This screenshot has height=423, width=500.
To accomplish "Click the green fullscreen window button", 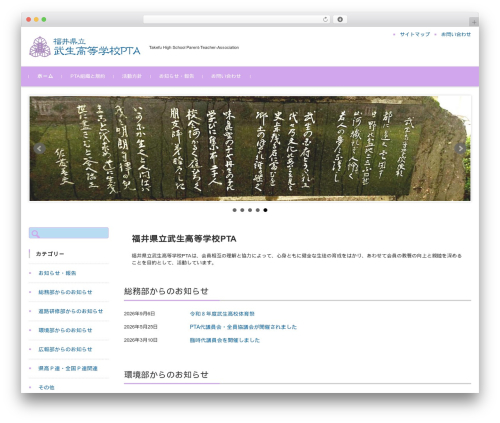I will tap(44, 19).
